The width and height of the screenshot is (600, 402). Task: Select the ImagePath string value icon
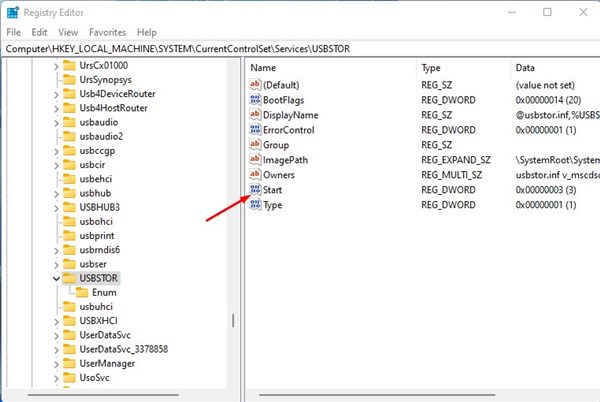pyautogui.click(x=255, y=159)
